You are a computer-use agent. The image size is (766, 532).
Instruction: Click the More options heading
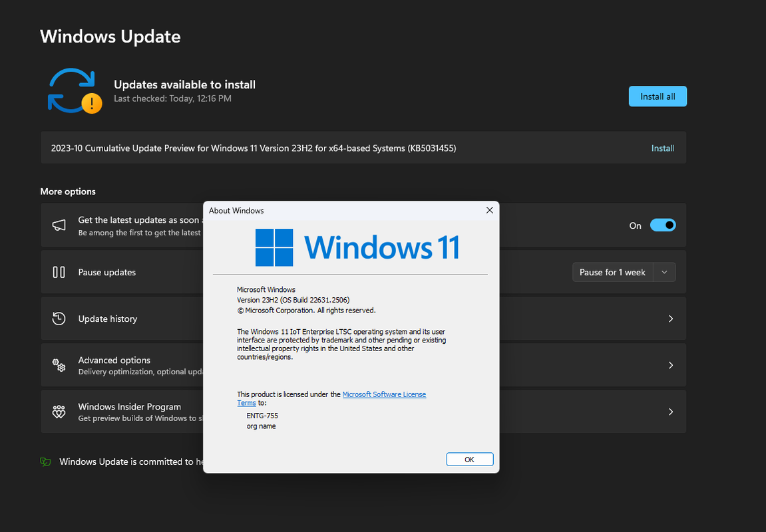(68, 192)
